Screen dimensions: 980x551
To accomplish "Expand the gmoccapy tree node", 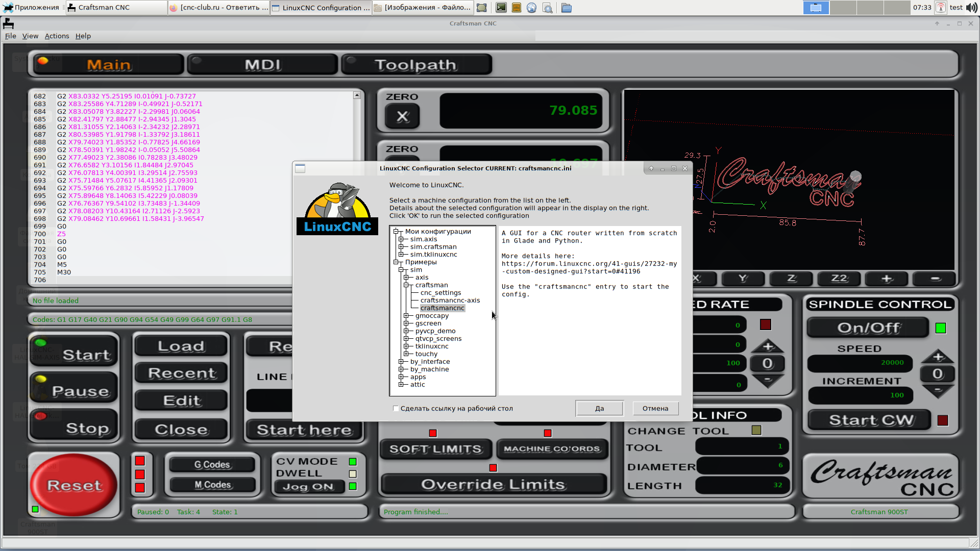I will (x=406, y=316).
